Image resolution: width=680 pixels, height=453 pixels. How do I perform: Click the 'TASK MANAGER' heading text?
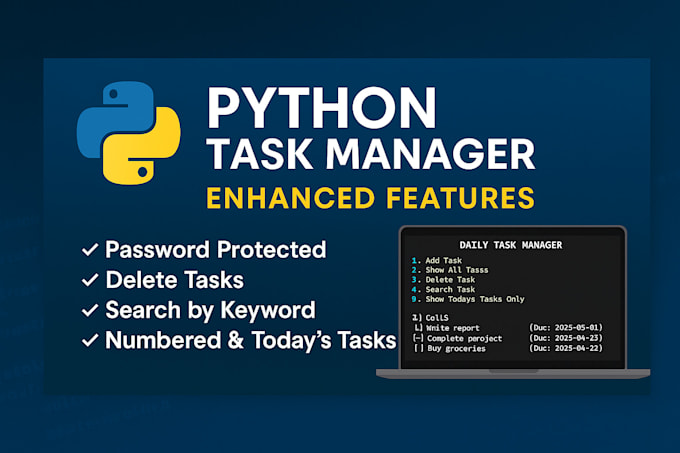pyautogui.click(x=372, y=154)
